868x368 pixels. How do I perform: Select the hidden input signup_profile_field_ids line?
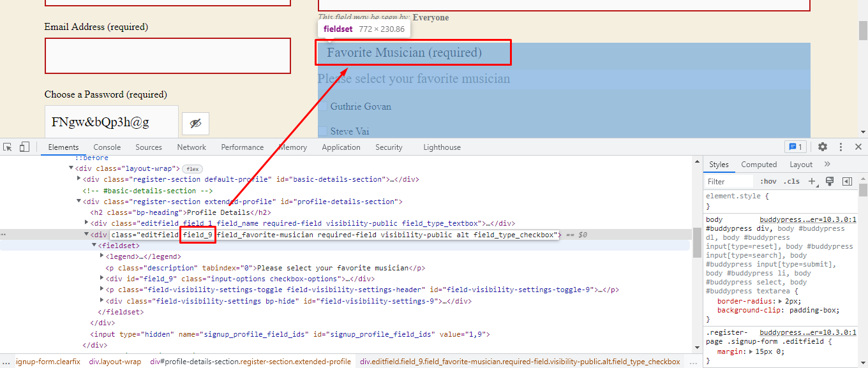point(290,334)
